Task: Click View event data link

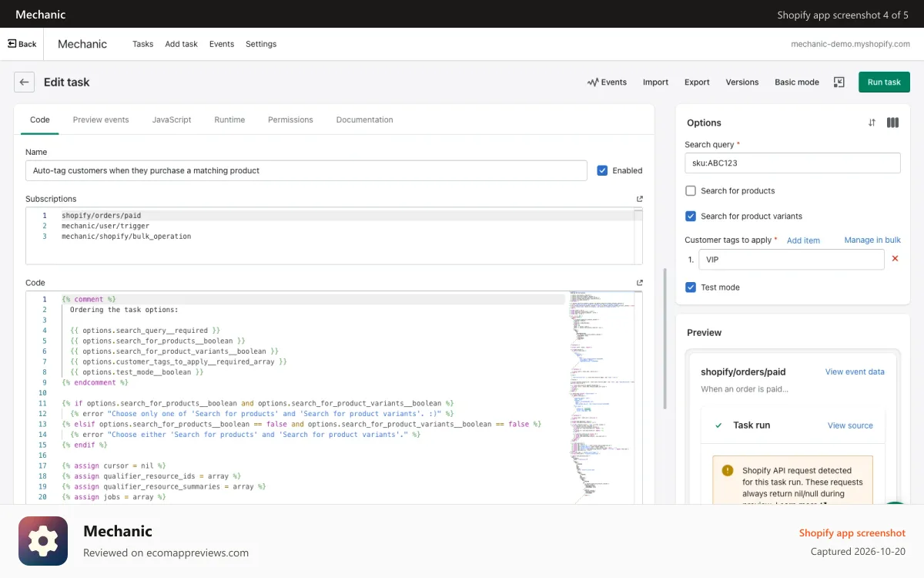Action: (855, 371)
